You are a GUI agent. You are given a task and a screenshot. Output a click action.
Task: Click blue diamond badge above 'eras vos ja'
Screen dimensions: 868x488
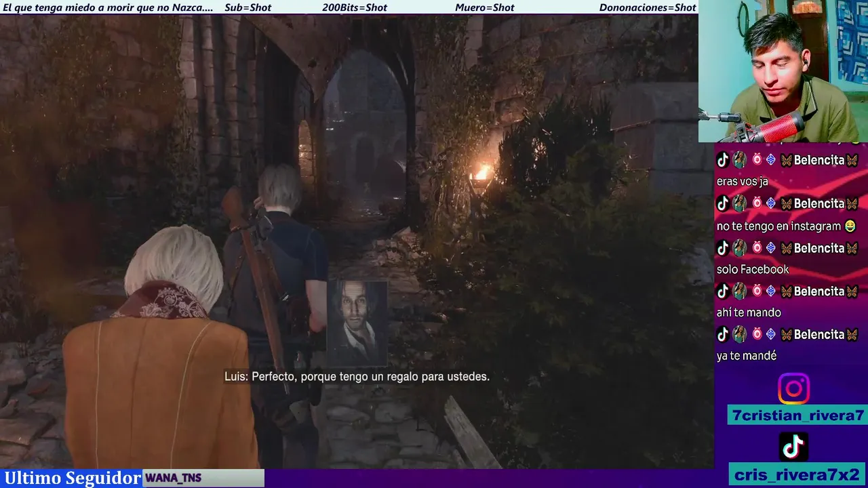[770, 160]
